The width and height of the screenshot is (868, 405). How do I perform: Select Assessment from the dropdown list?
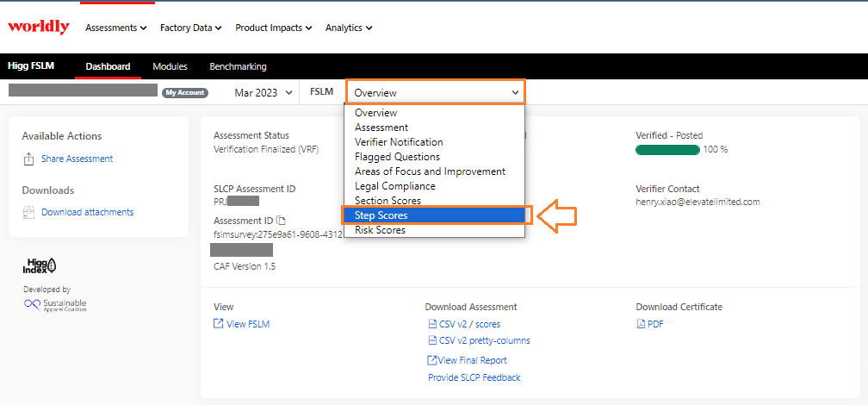[434, 128]
